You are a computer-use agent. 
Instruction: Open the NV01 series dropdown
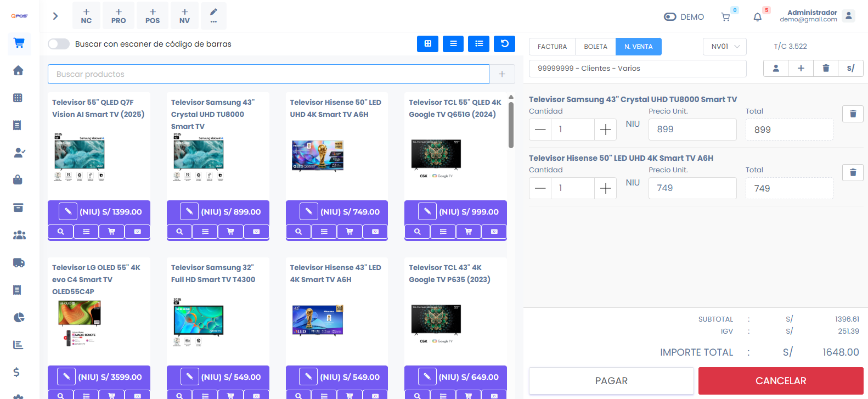pos(725,47)
